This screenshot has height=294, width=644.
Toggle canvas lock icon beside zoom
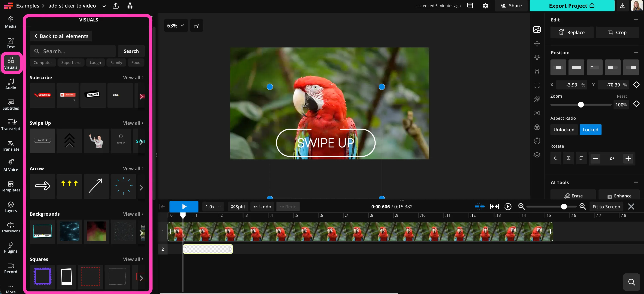click(197, 26)
